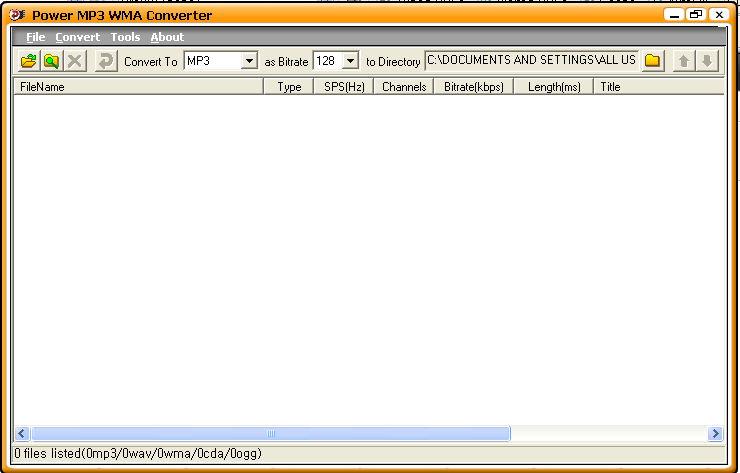Click the 'as Bitrate' label

(x=286, y=62)
